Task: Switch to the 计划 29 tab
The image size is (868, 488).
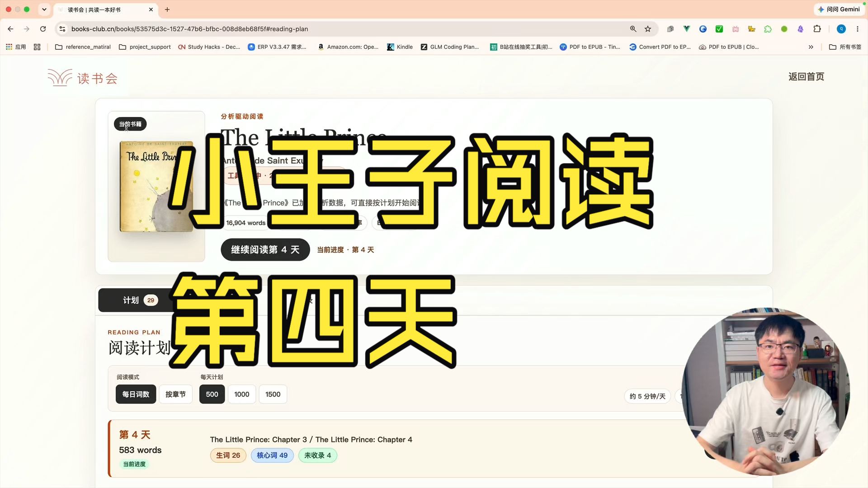Action: (139, 300)
